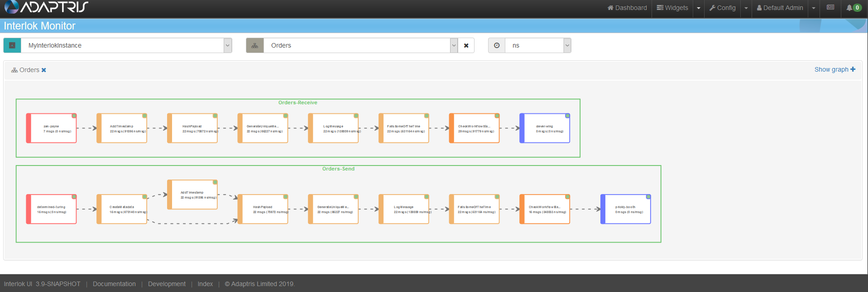Click the Adaptris logo

click(46, 7)
